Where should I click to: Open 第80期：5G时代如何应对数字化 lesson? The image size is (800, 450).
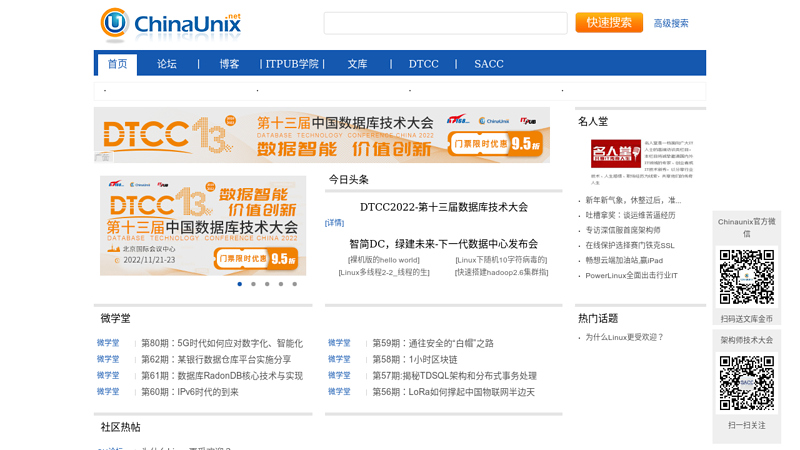coord(222,343)
